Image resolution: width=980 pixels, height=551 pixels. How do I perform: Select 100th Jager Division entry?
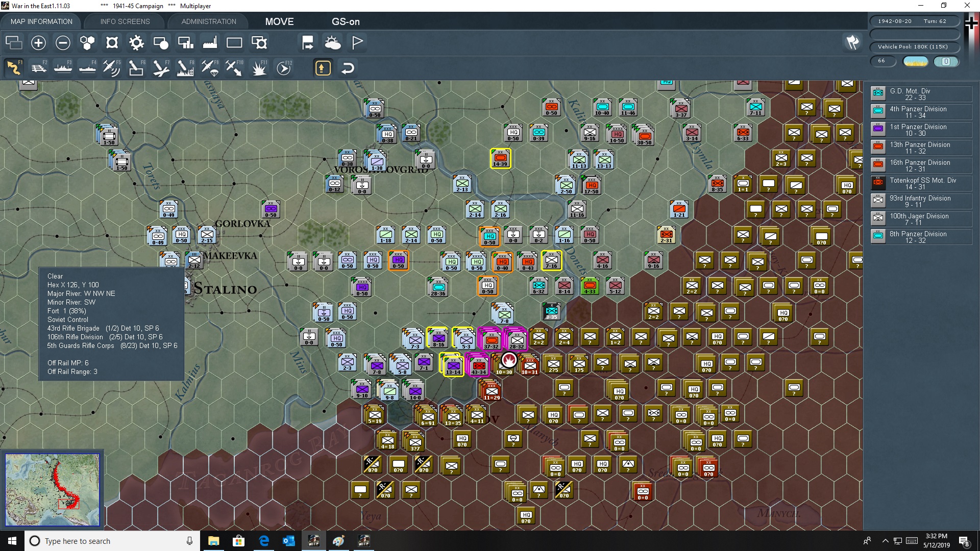click(x=921, y=219)
